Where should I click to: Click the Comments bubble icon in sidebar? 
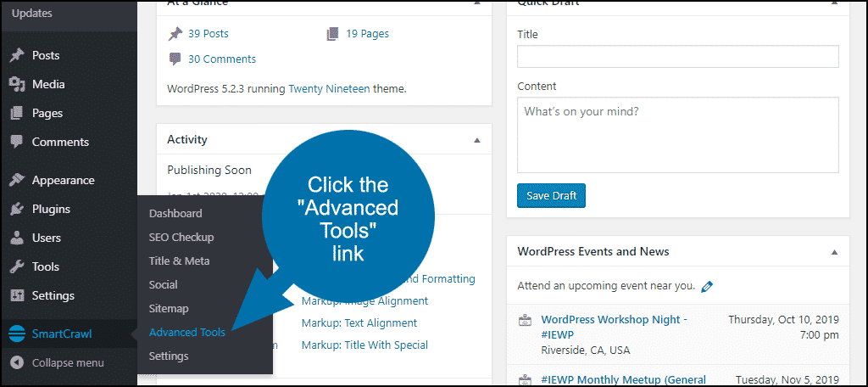coord(17,142)
